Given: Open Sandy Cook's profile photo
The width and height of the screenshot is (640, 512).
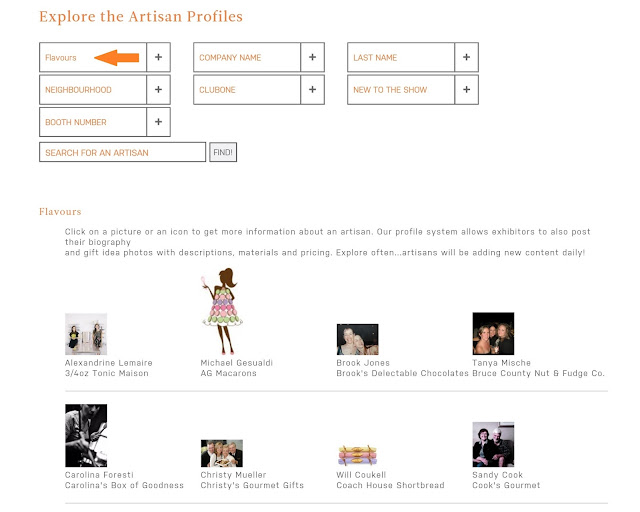Looking at the screenshot, I should pyautogui.click(x=493, y=445).
